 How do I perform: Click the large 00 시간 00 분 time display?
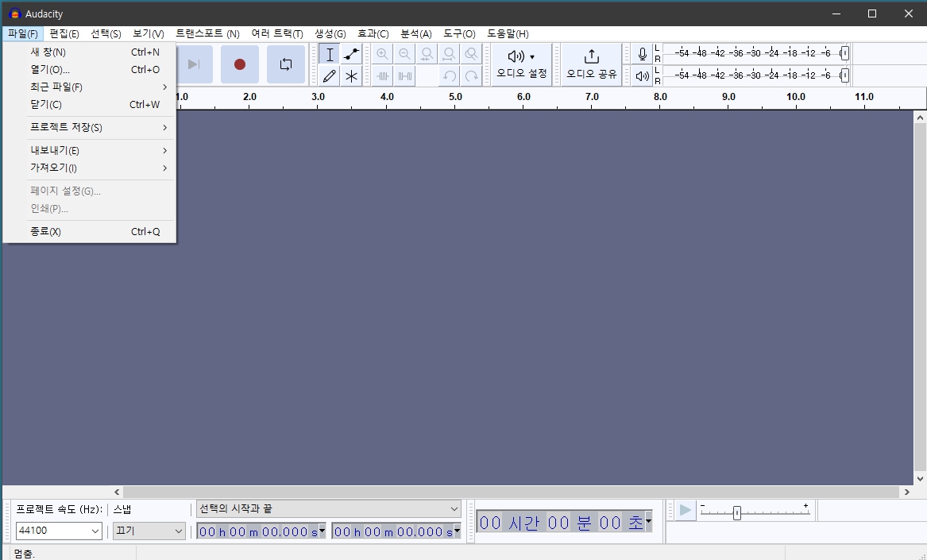tap(561, 522)
